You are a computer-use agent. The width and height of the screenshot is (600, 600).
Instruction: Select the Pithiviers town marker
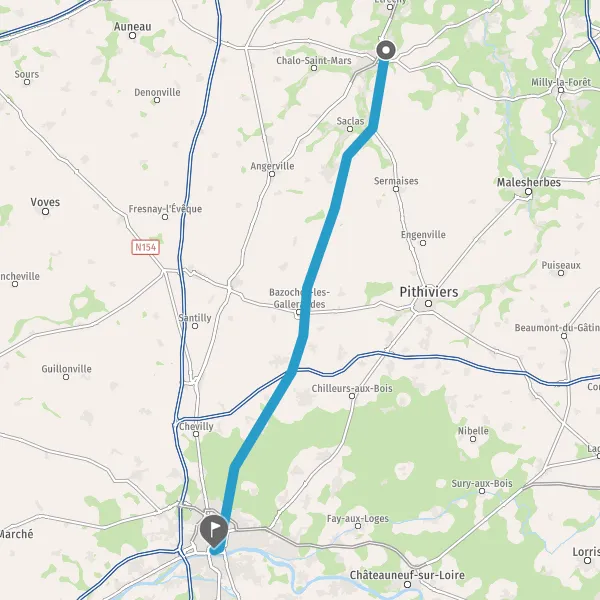coord(429,303)
